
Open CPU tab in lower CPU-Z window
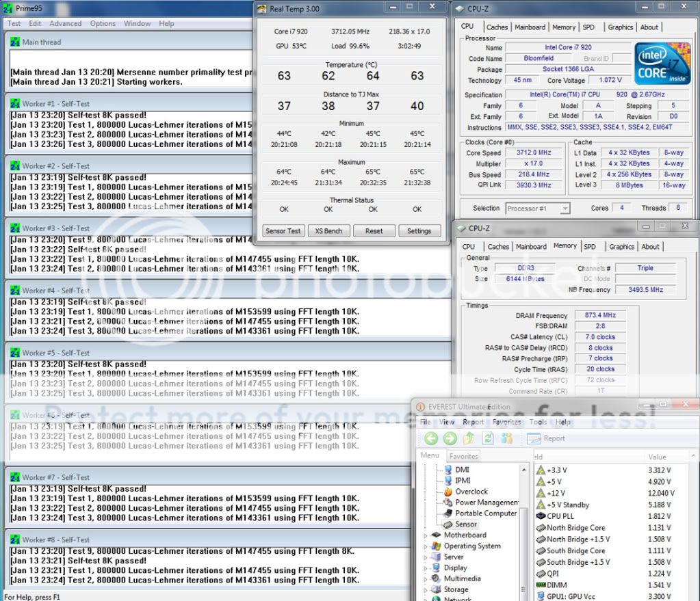(468, 246)
